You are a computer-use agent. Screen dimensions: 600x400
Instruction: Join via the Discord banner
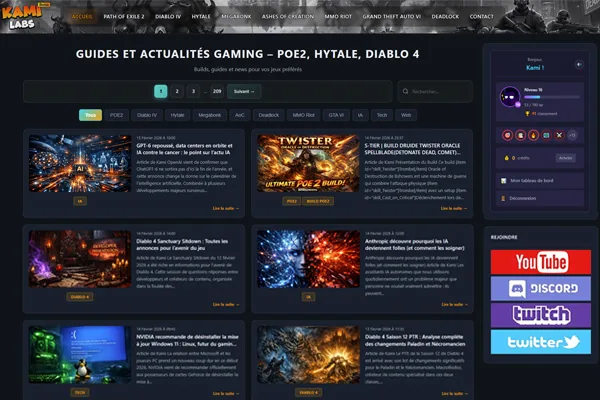(541, 289)
